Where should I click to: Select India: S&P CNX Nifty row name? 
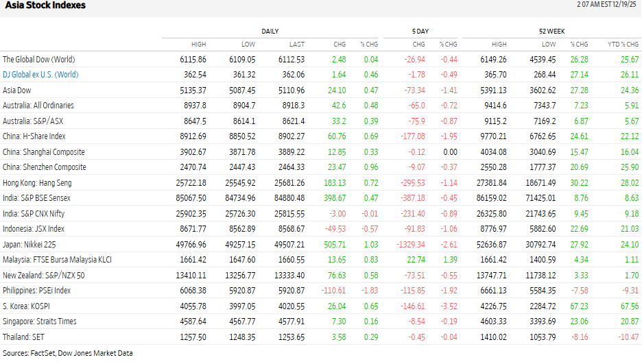34,213
